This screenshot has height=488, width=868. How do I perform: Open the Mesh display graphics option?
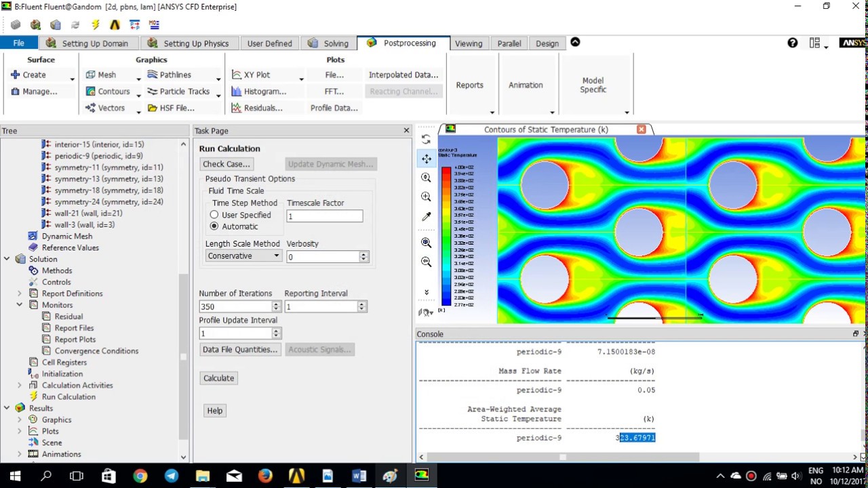101,75
